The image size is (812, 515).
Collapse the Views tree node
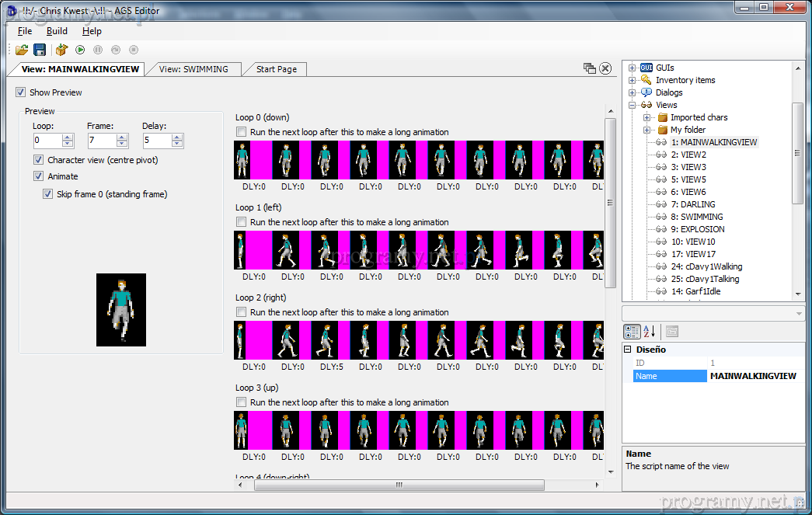click(x=633, y=105)
